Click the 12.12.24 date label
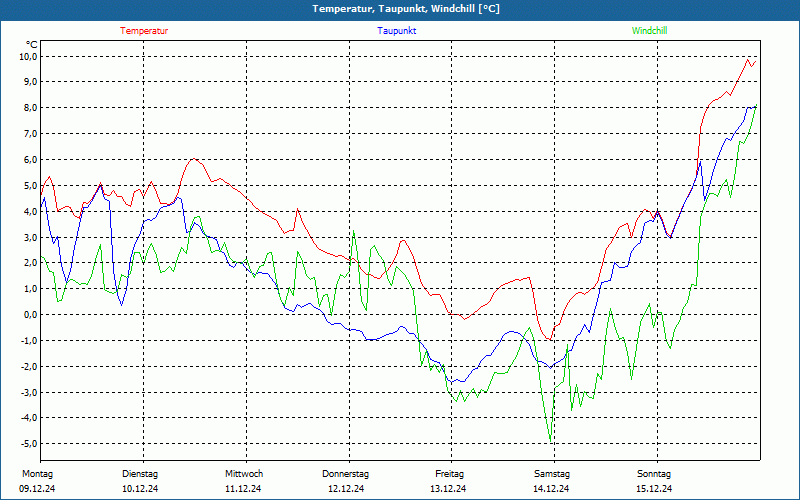Image resolution: width=800 pixels, height=500 pixels. pos(346,489)
